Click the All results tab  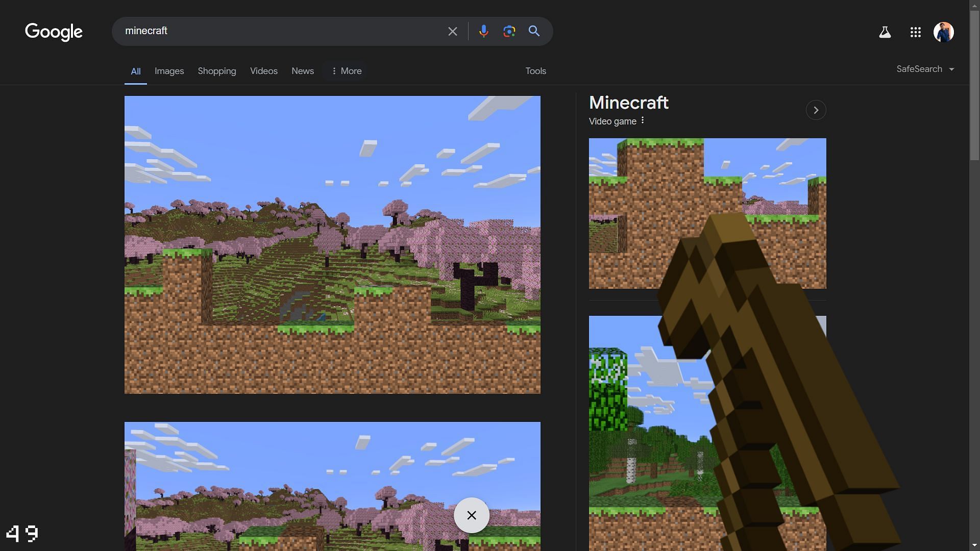(135, 70)
